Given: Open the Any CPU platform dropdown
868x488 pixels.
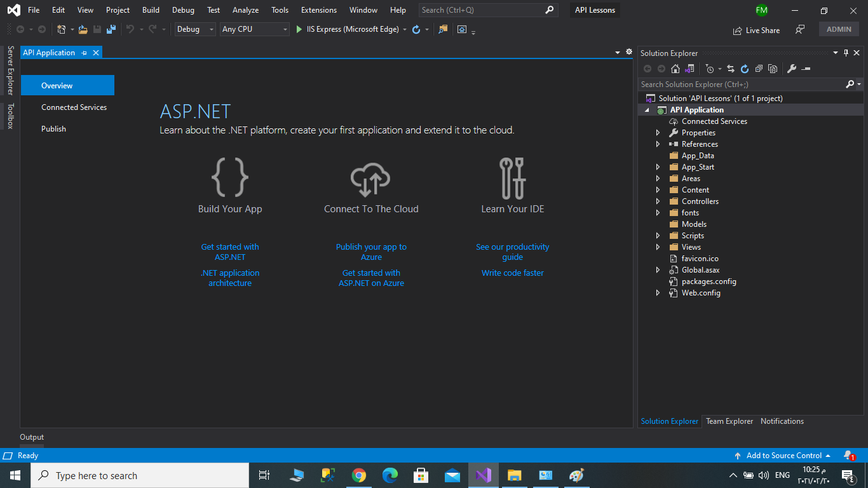Looking at the screenshot, I should tap(255, 29).
